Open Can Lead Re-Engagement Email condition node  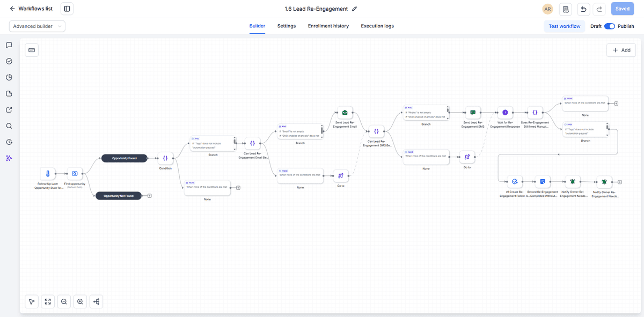(253, 143)
